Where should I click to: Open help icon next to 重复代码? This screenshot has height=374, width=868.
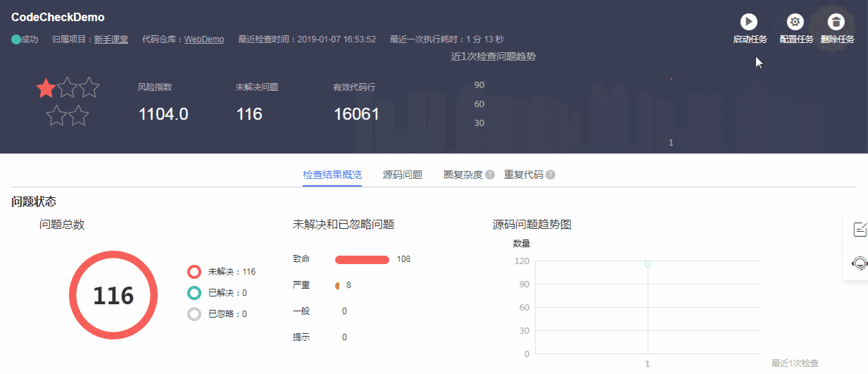[551, 175]
